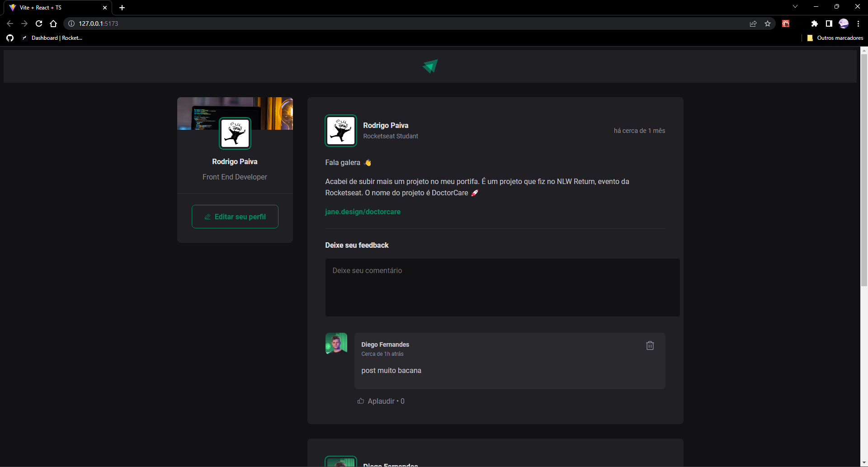
Task: Open jane.design/doctorcare link
Action: click(363, 212)
